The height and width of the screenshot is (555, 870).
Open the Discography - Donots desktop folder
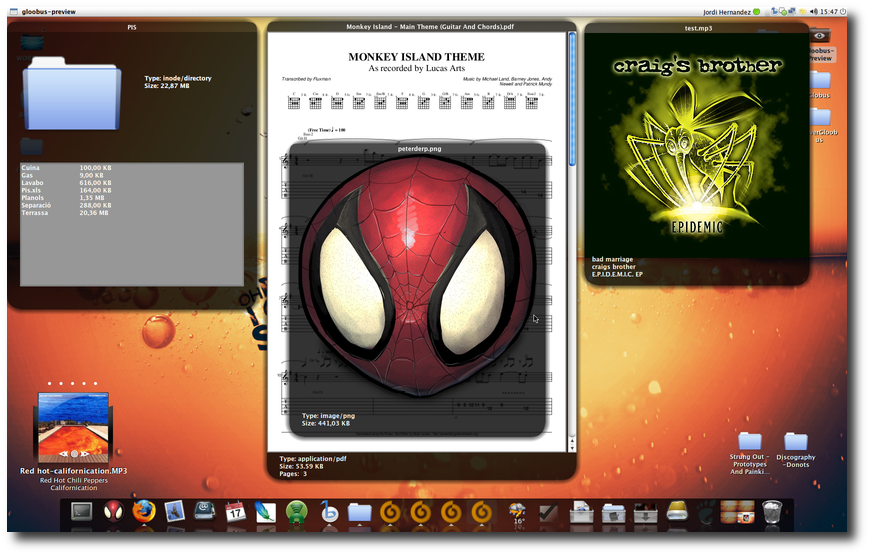tap(796, 442)
